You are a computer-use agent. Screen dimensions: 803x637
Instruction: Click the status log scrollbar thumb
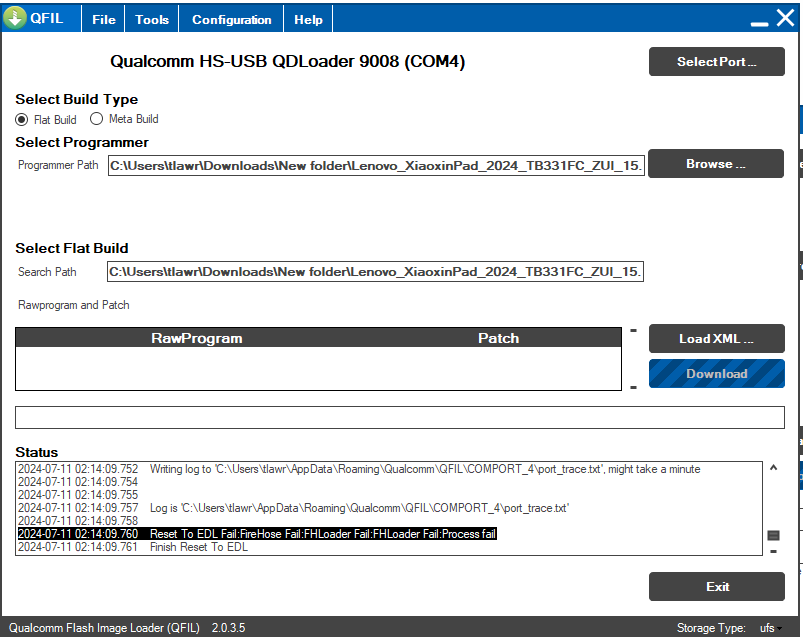[773, 536]
